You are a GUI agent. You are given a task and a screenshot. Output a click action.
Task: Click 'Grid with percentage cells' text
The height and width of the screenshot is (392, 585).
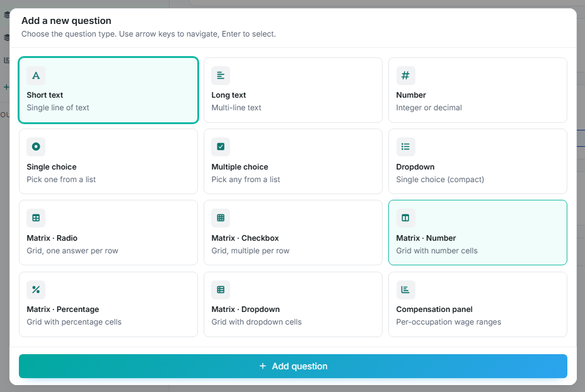point(74,322)
